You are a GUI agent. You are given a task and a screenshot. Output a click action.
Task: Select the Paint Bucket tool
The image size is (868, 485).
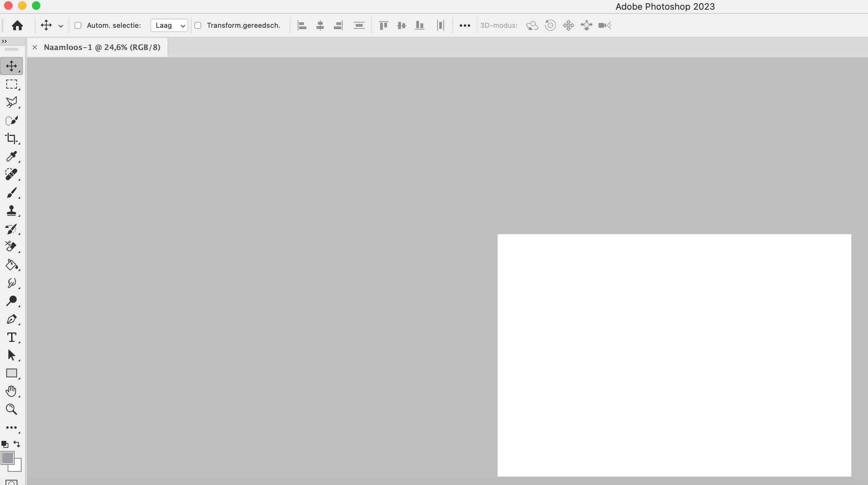pyautogui.click(x=11, y=265)
